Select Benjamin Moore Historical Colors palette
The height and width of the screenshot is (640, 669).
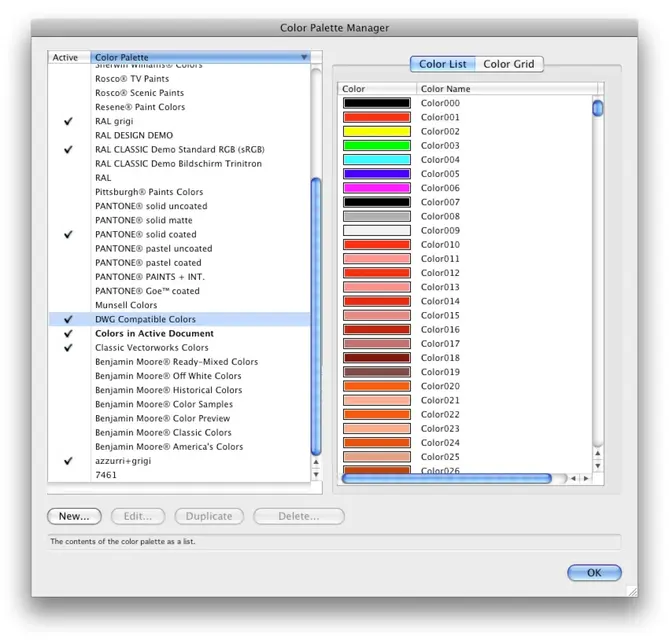click(x=169, y=390)
